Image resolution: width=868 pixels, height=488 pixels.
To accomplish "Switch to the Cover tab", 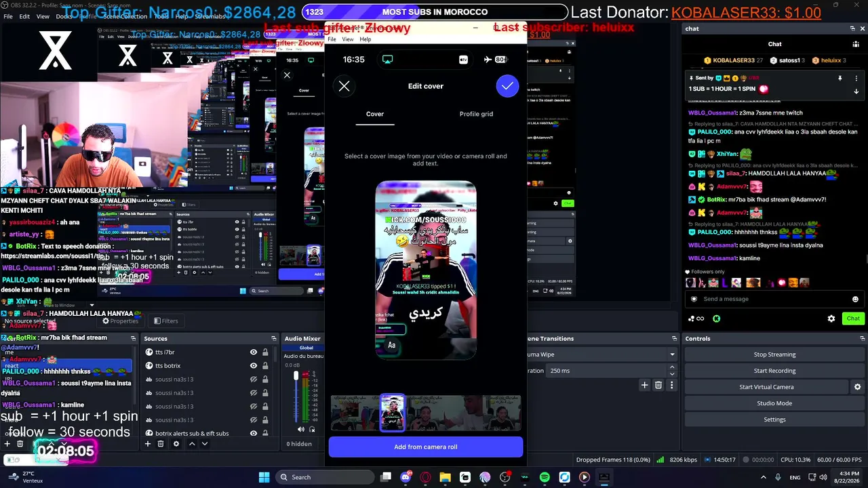I will click(375, 114).
